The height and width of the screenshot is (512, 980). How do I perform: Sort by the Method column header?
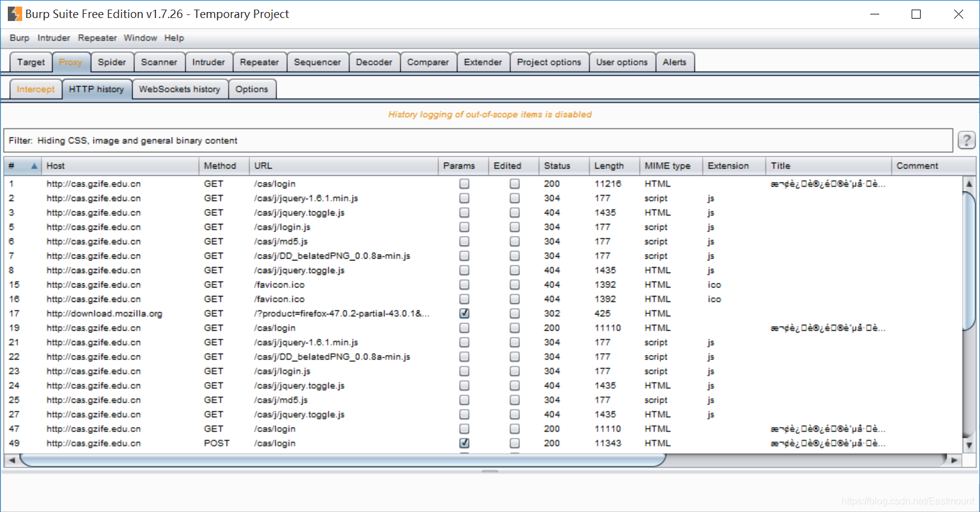point(223,166)
